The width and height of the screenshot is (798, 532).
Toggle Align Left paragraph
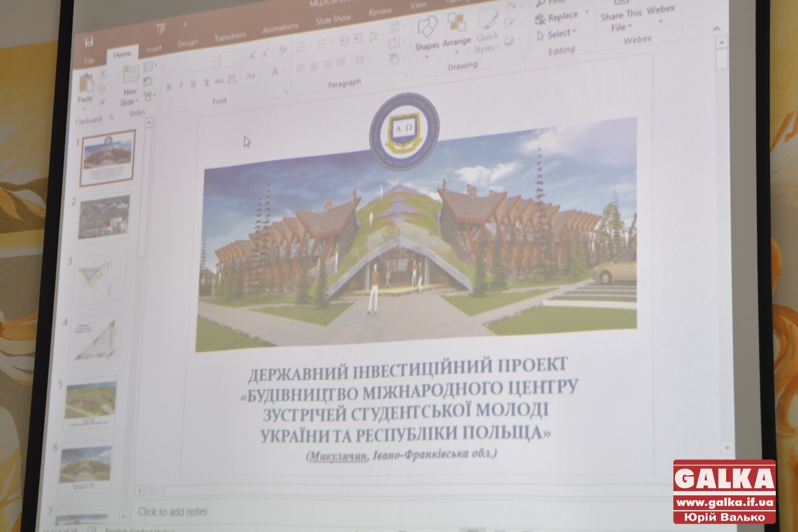(x=300, y=69)
